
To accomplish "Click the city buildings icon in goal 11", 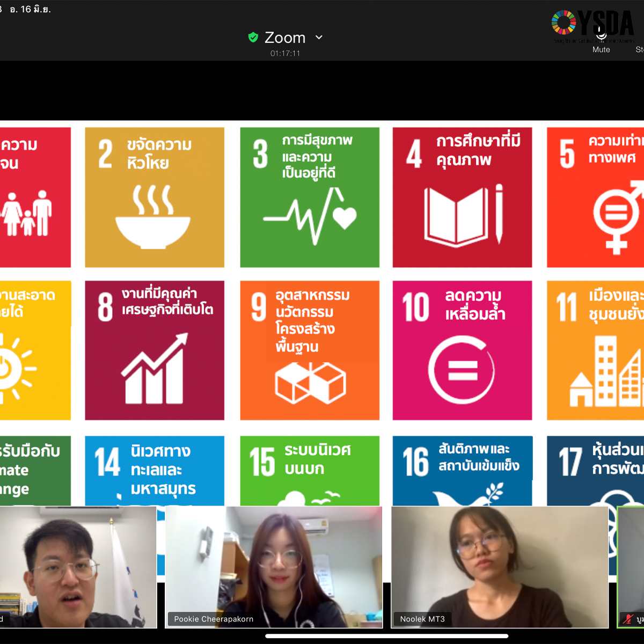I will tap(606, 371).
